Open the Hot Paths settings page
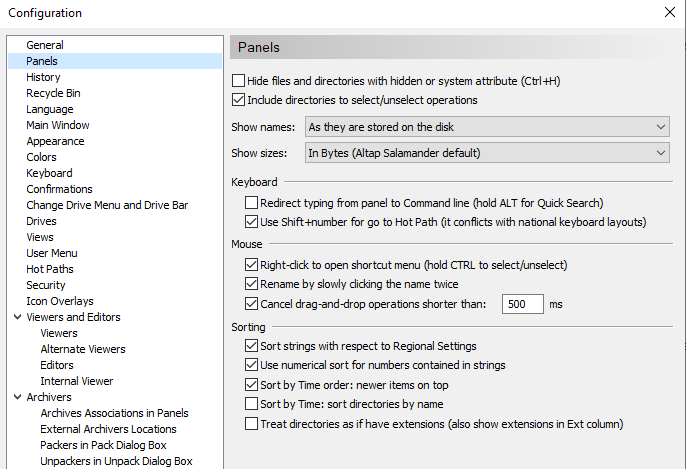This screenshot has width=686, height=469. click(50, 269)
